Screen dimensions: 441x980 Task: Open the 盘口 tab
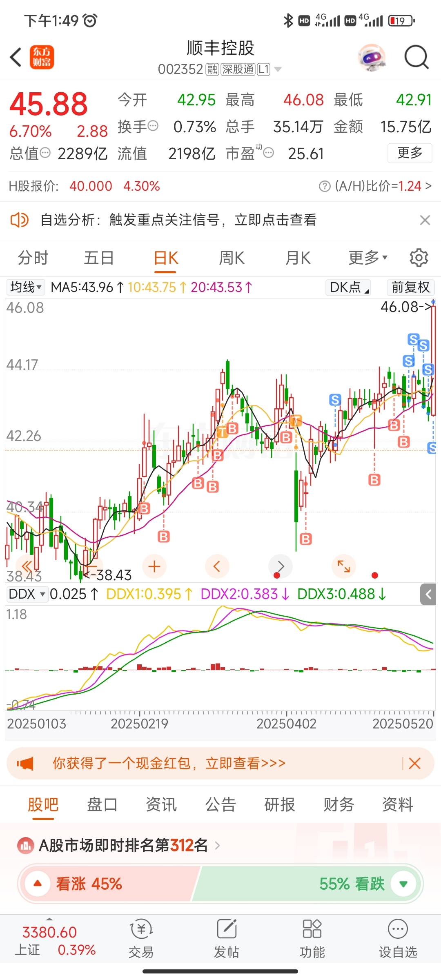click(x=102, y=804)
